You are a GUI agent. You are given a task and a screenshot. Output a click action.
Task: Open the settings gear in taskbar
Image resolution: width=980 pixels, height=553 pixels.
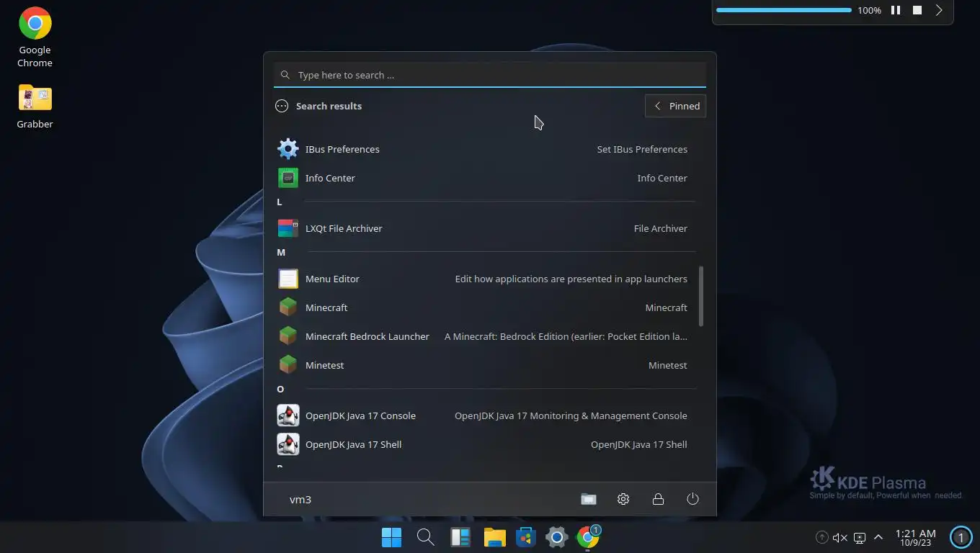[x=557, y=537]
